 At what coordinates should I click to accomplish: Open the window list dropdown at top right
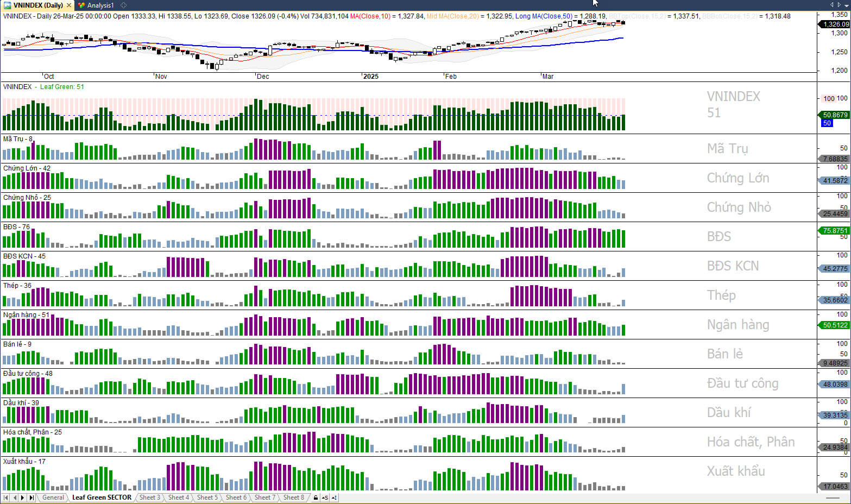click(846, 4)
